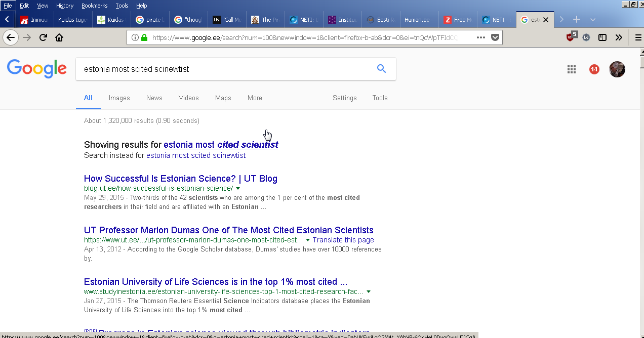This screenshot has width=644, height=338.
Task: Toggle the sidebar view icon
Action: pos(602,37)
